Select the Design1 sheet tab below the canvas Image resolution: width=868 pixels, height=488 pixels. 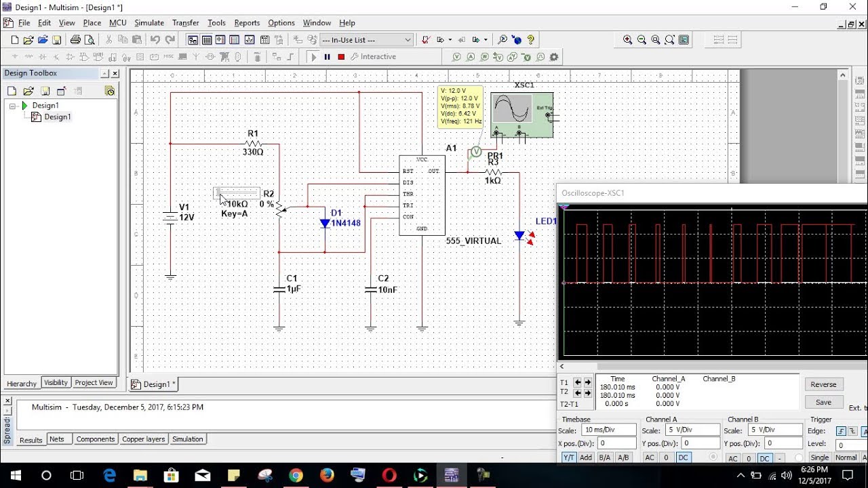[x=153, y=384]
